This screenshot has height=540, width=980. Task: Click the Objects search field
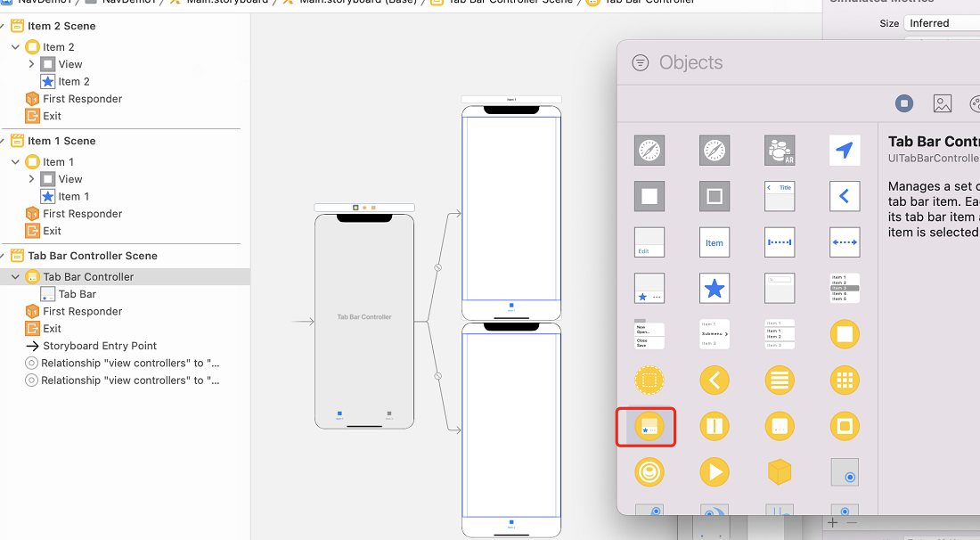click(x=690, y=62)
